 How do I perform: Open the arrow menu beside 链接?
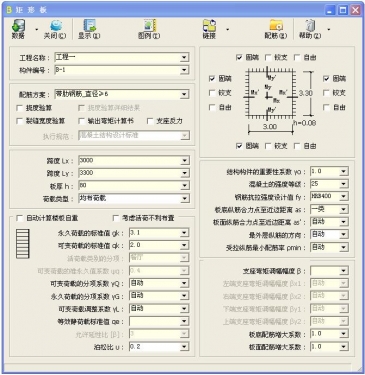[228, 29]
